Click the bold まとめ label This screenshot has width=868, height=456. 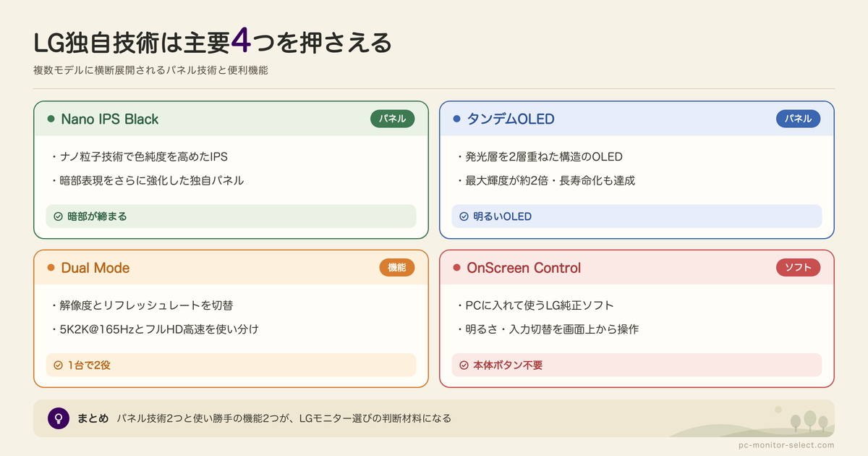click(x=93, y=418)
